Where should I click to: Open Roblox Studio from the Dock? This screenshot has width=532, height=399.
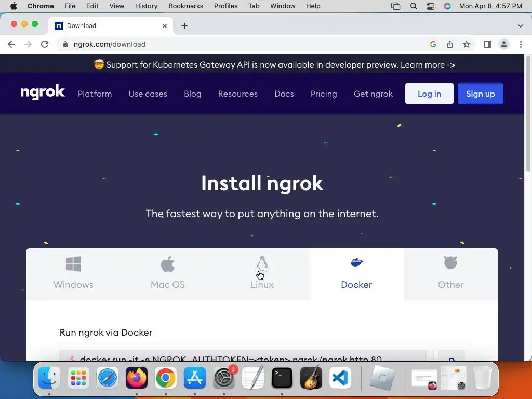382,378
